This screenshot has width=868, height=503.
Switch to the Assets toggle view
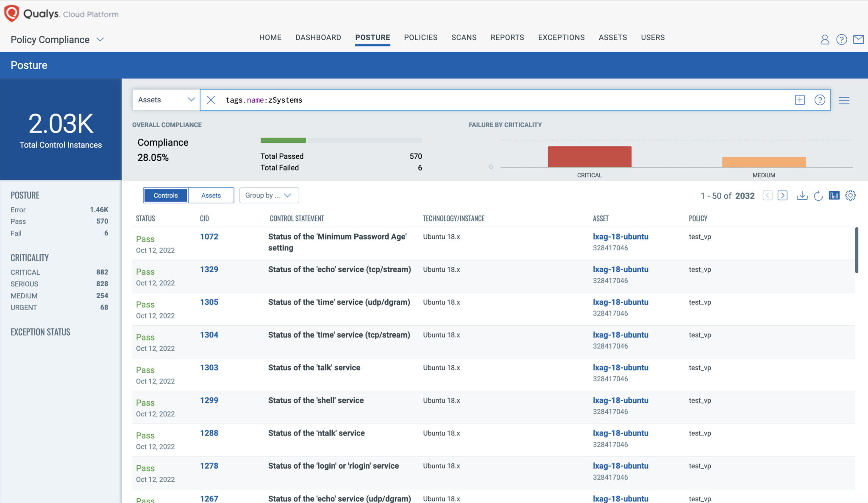(211, 195)
